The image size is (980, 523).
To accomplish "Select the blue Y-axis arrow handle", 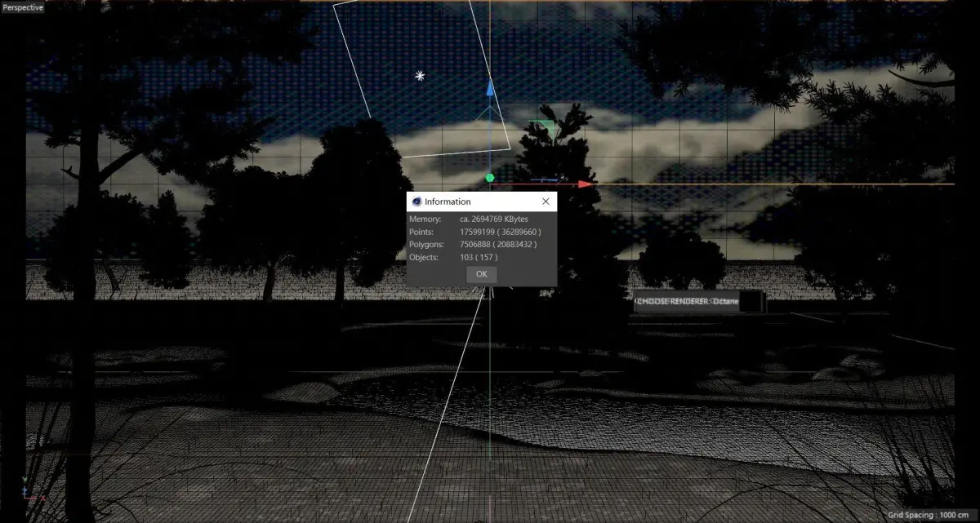I will pos(490,88).
